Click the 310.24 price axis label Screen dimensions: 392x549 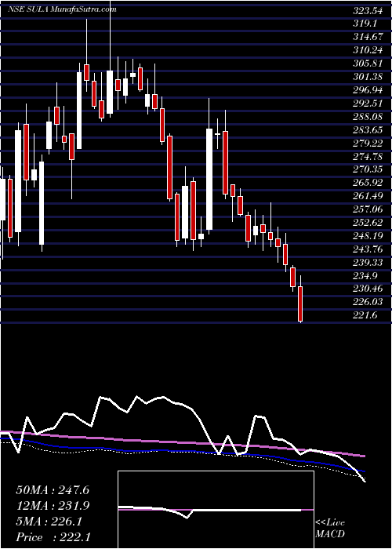pyautogui.click(x=367, y=50)
